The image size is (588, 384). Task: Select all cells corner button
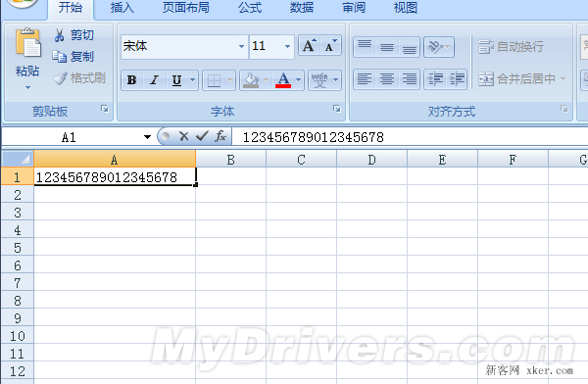coord(18,159)
